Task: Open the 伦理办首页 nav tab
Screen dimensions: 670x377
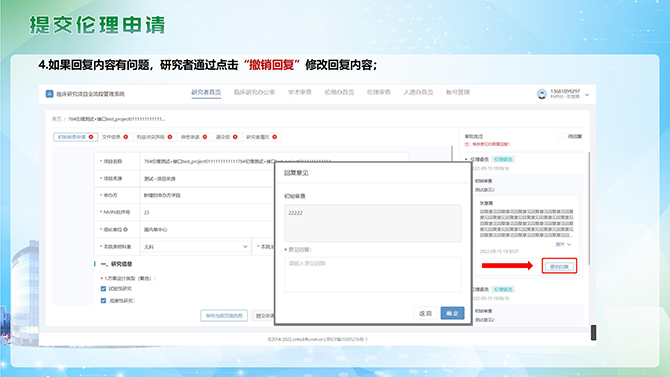Action: (339, 92)
